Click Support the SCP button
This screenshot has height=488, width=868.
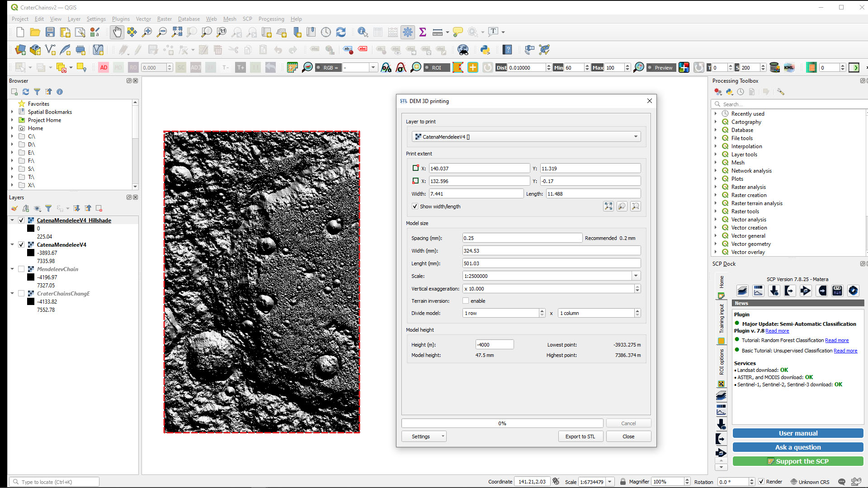coord(798,461)
